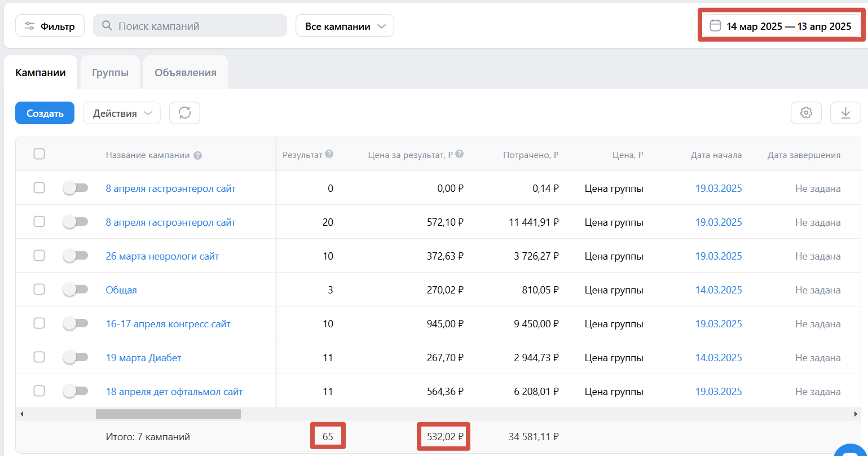
Task: Click start date 19.03.2025 in the конгресс row
Action: point(719,324)
